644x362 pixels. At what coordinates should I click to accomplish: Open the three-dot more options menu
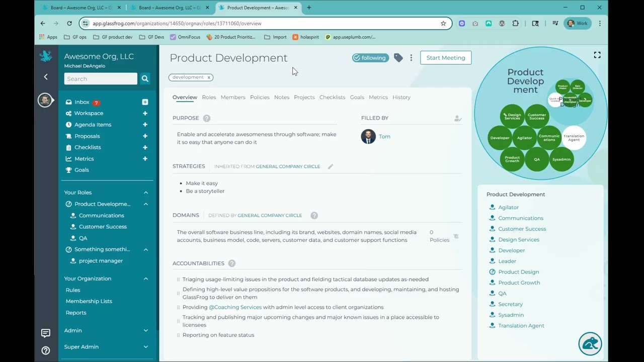[x=411, y=58]
